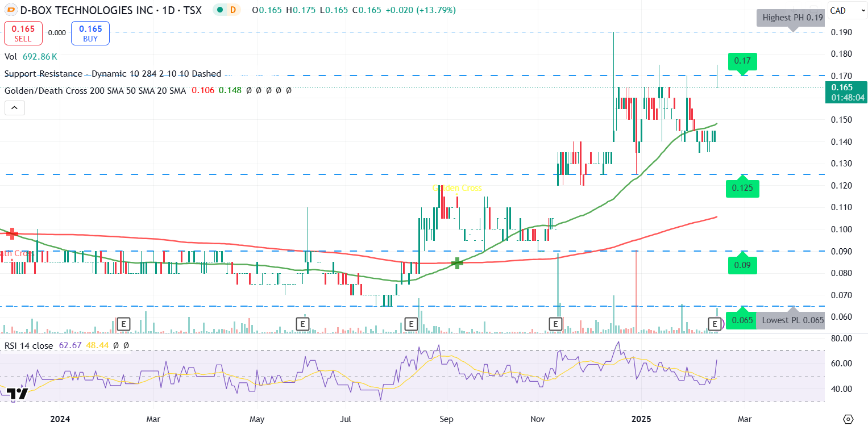This screenshot has height=426, width=868.
Task: Click the green market status dot
Action: 220,10
